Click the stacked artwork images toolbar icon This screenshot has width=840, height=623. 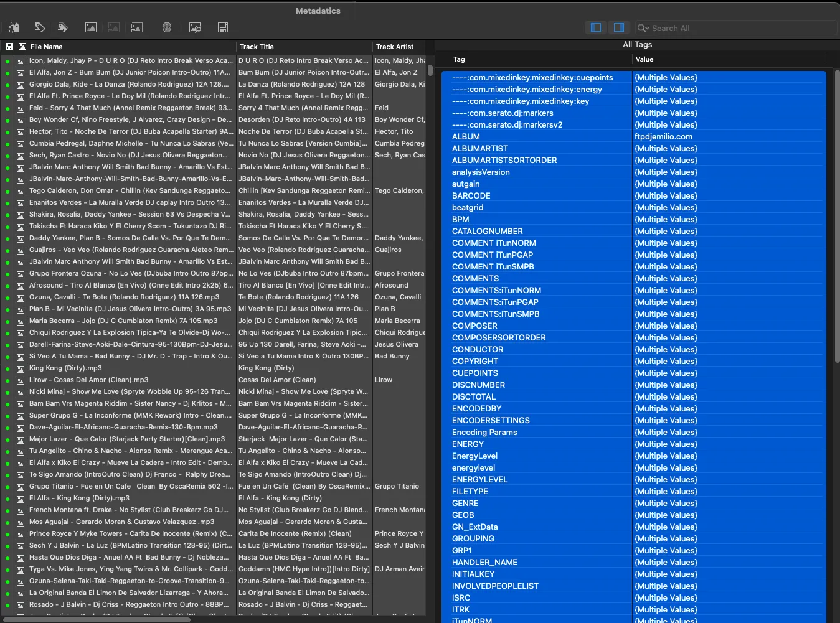(137, 27)
